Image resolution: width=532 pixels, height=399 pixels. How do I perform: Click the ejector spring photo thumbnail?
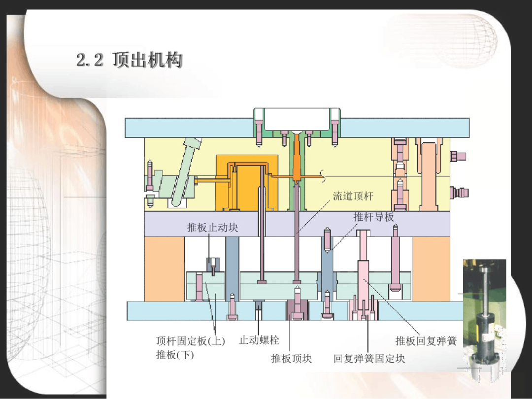coord(485,321)
